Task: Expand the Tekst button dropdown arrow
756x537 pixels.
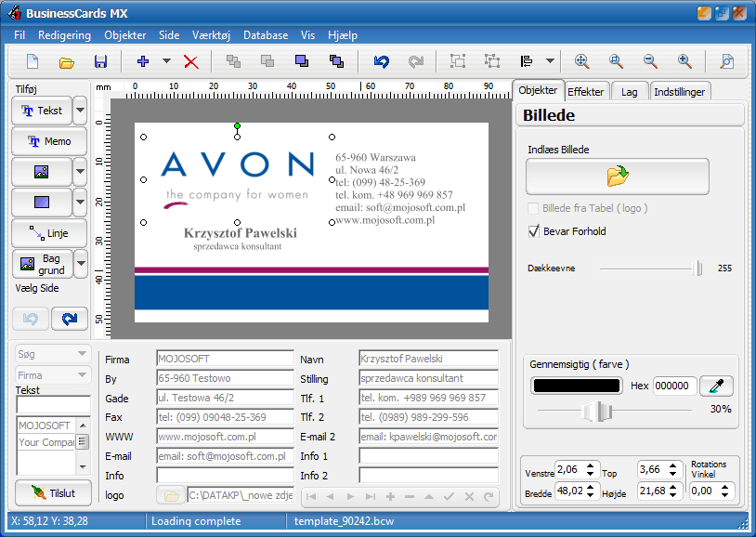Action: [80, 111]
